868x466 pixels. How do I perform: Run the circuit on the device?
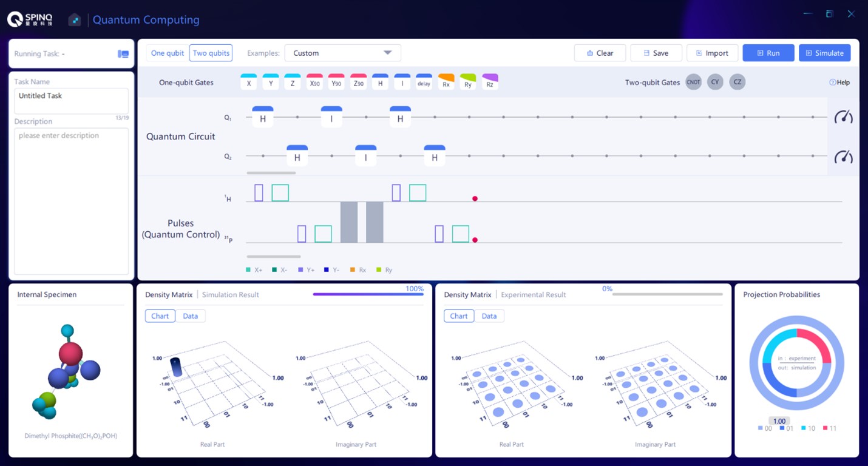click(x=768, y=53)
